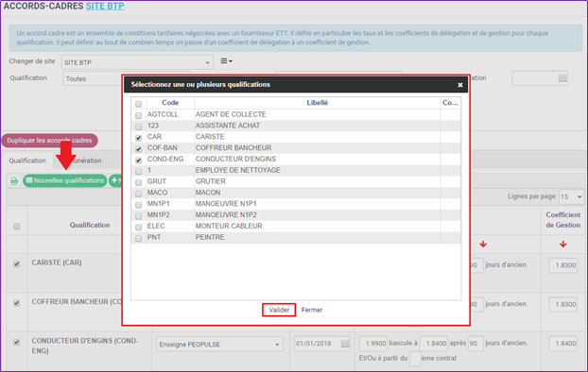Click CARISTE gestion coefficient 1.8300 field
The width and height of the screenshot is (588, 372).
(563, 265)
